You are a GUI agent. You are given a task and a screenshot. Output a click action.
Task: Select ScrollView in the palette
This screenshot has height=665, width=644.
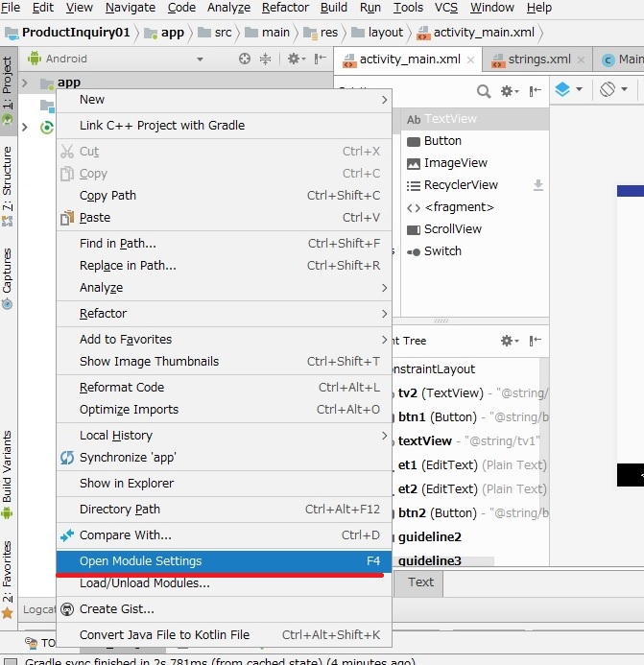pyautogui.click(x=475, y=229)
